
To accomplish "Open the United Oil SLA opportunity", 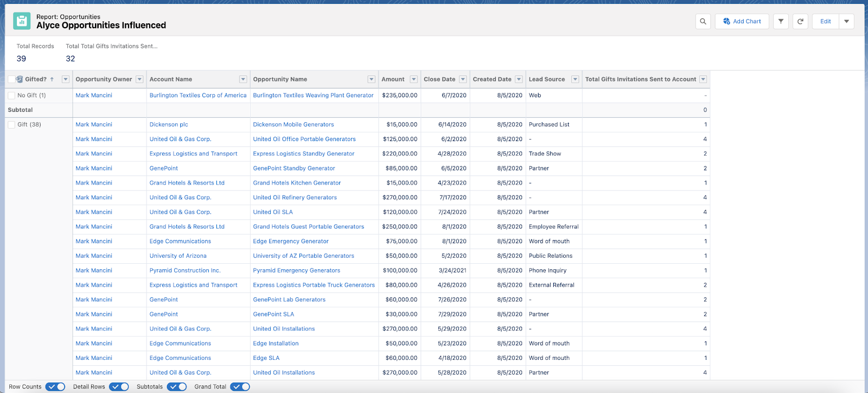I will point(273,213).
